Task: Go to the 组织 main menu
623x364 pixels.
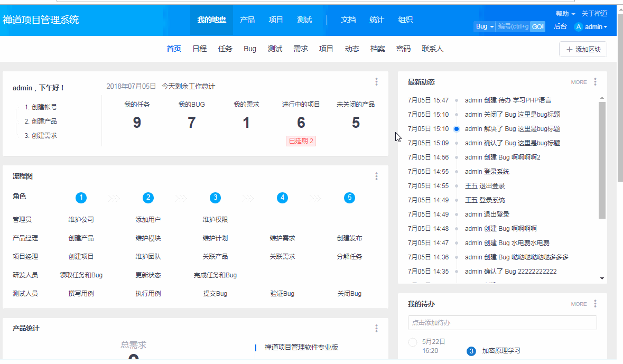Action: click(405, 20)
